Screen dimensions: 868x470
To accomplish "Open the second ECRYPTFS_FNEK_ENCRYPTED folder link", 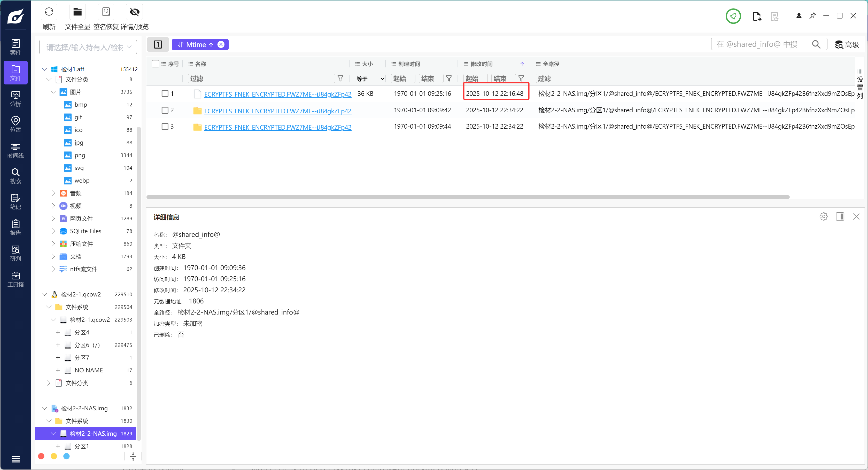I will (x=277, y=111).
